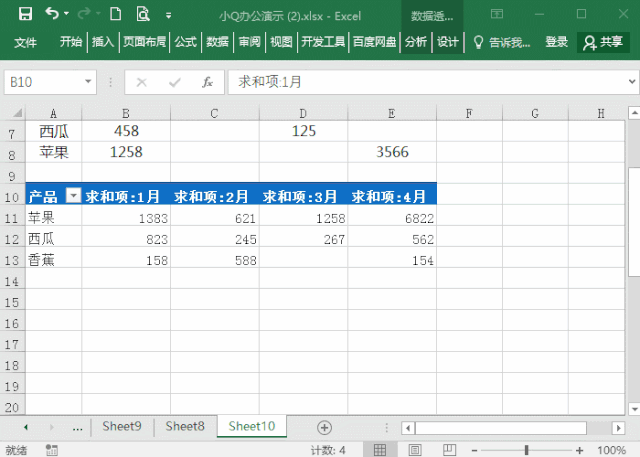Select cell containing 3566
640x457 pixels.
[392, 152]
